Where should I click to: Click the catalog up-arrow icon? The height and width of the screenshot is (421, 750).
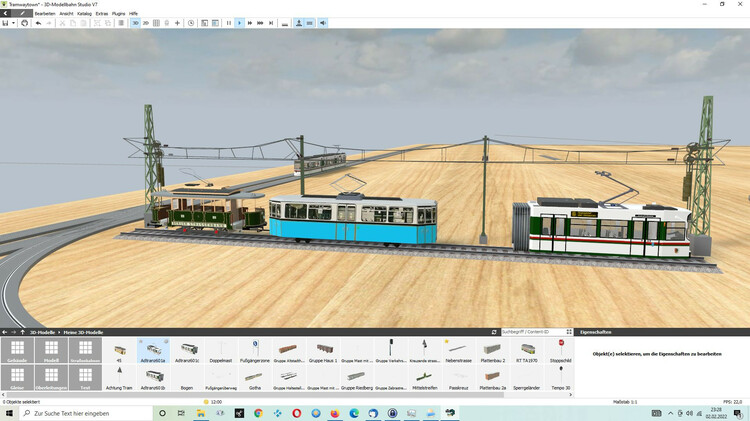click(22, 332)
